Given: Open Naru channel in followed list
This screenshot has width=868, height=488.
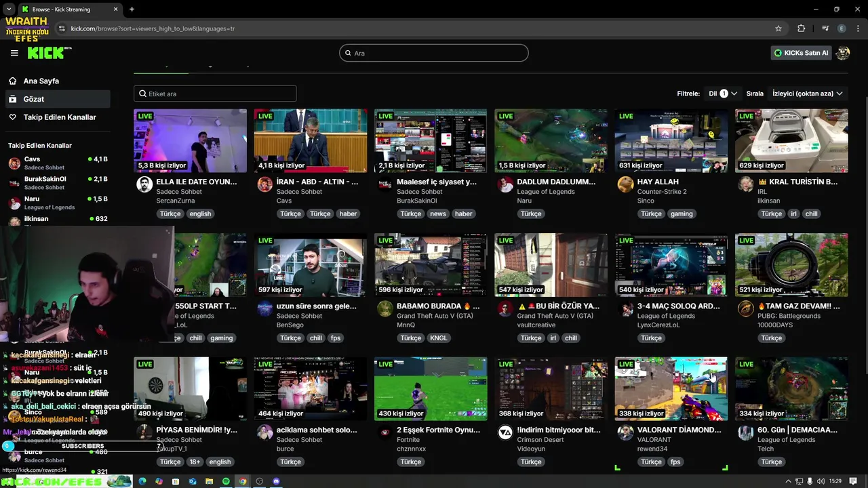Looking at the screenshot, I should [x=58, y=203].
